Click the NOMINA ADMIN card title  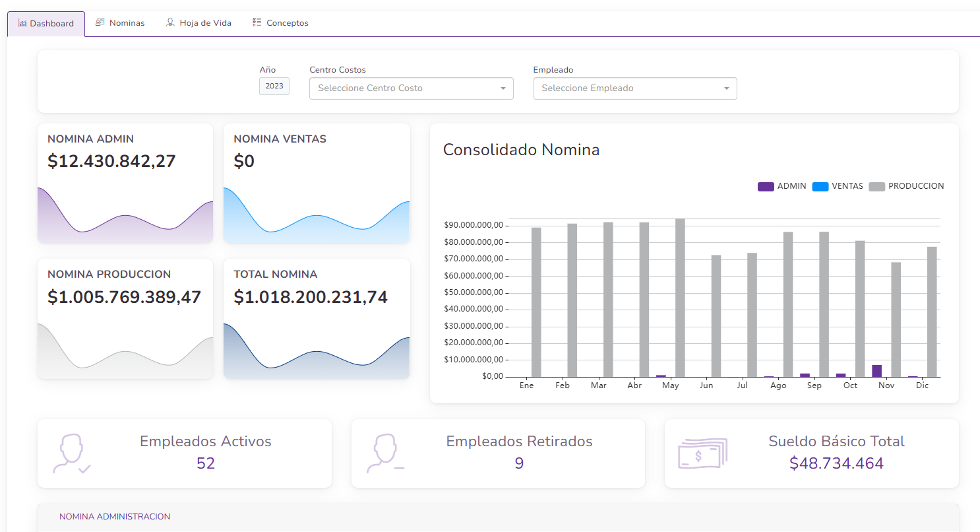(91, 139)
